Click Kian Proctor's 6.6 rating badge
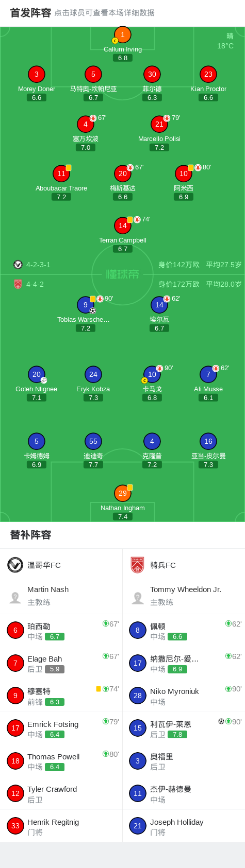245x868 pixels. pos(208,97)
